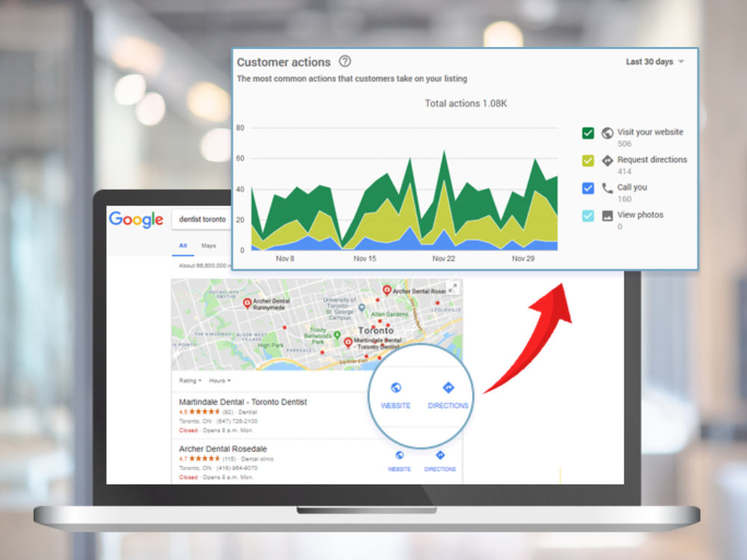747x560 pixels.
Task: Click the Archer Dental Rosedale map pin
Action: tap(387, 290)
